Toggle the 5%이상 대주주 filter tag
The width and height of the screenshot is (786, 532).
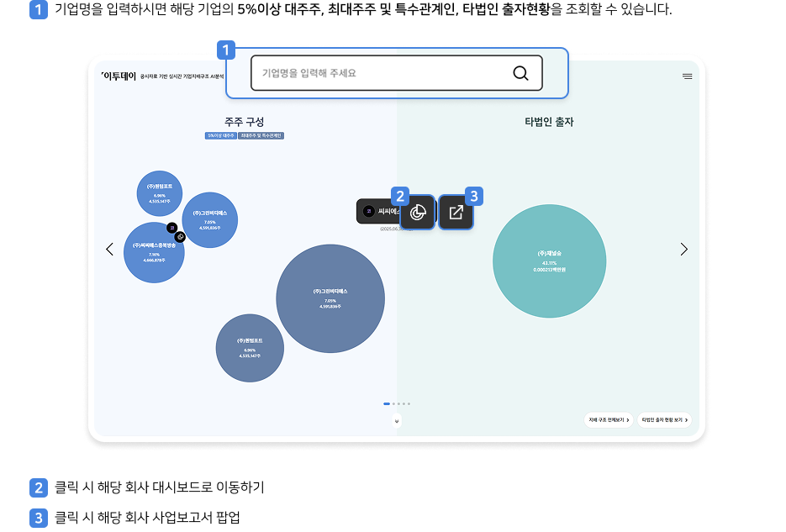coord(220,135)
